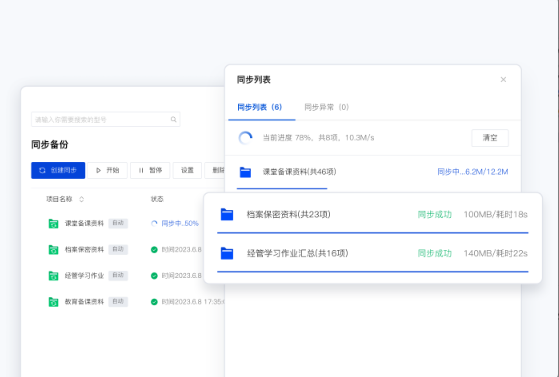The image size is (559, 377).
Task: Click the 暂停 button
Action: pos(150,170)
